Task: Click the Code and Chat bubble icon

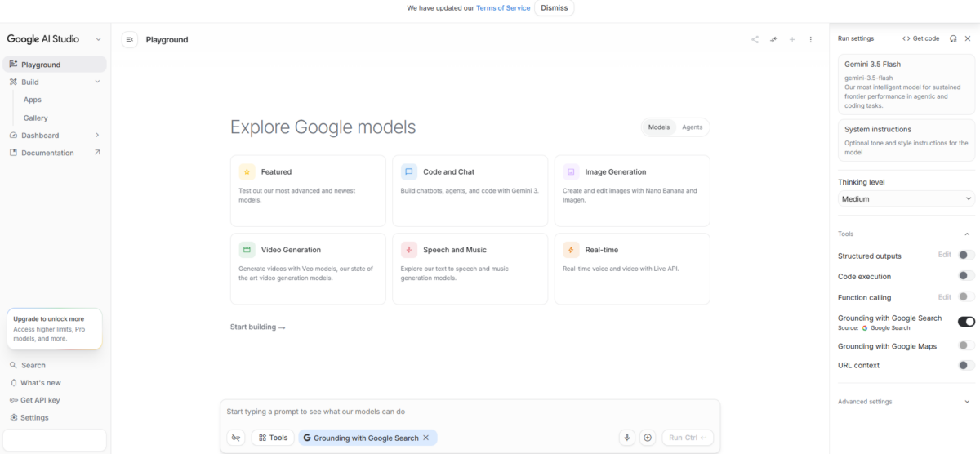Action: coord(408,172)
